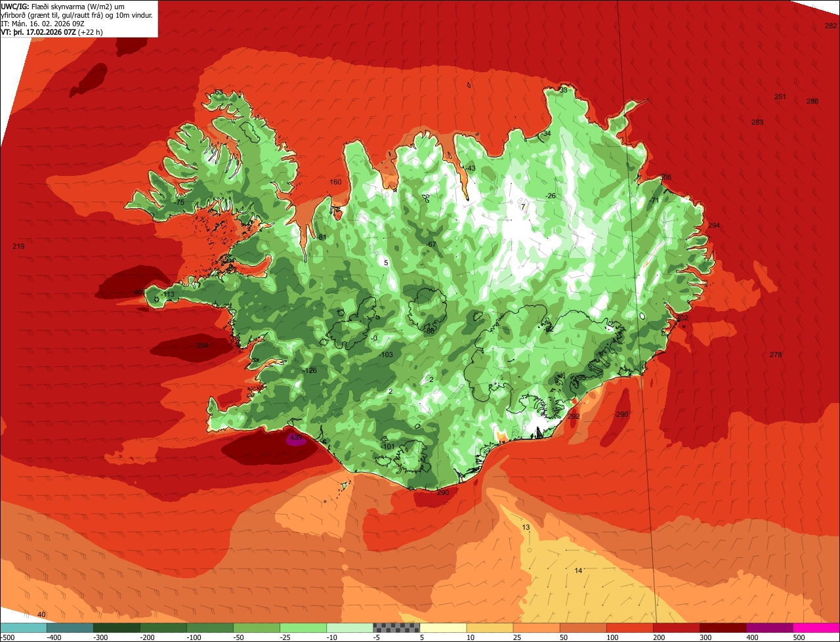Click the map value -113 on the western peninsula
The height and width of the screenshot is (642, 840).
(x=168, y=294)
